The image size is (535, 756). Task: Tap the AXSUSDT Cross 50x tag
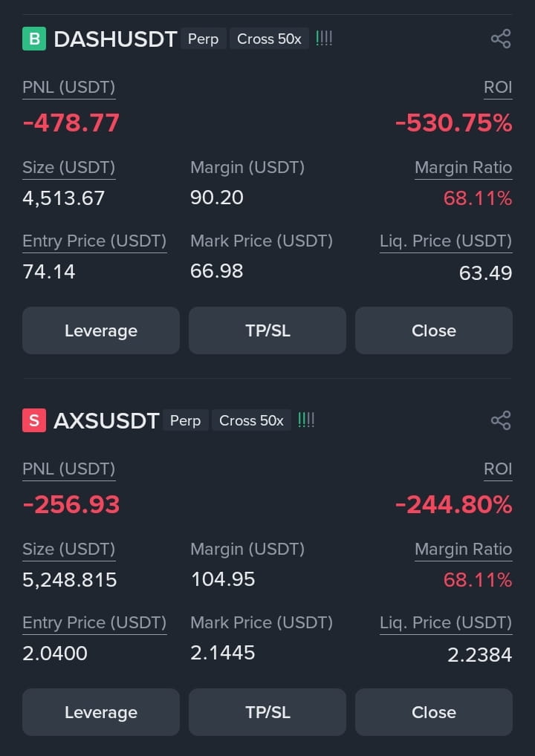click(x=251, y=420)
